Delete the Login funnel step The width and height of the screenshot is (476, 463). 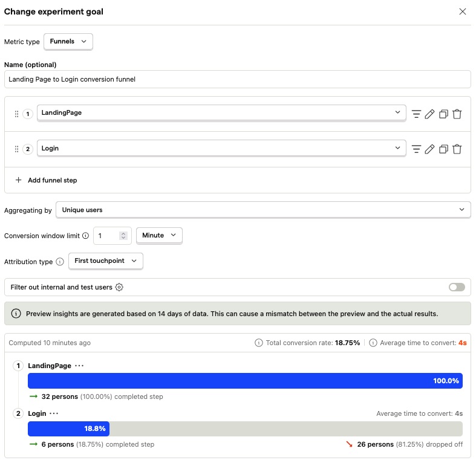[457, 149]
